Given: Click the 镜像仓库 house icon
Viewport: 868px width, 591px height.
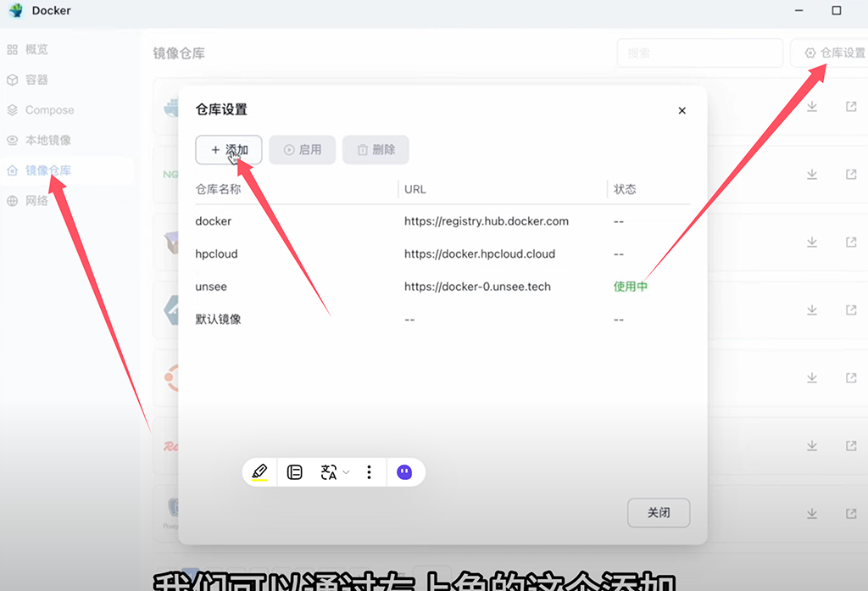Looking at the screenshot, I should [x=12, y=170].
